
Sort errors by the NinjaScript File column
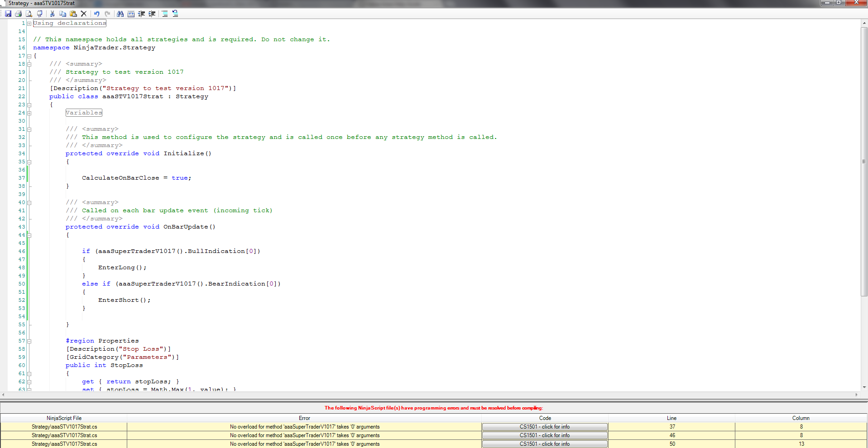(x=64, y=418)
